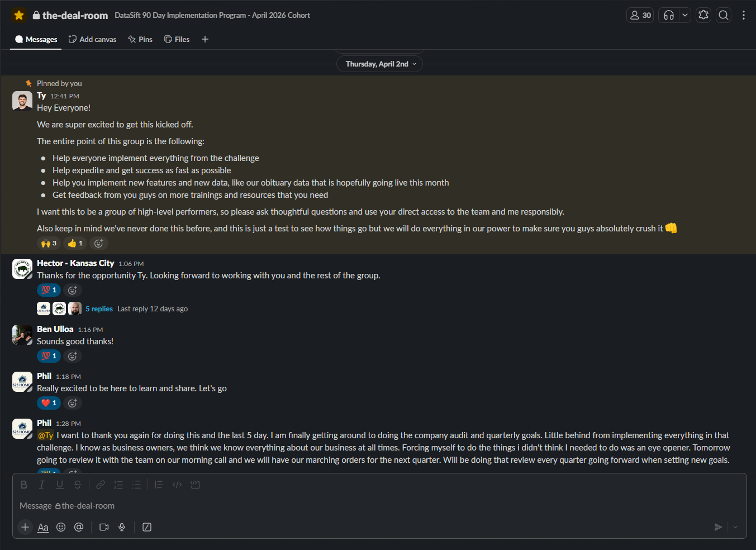
Task: Start a huddle with headphones icon
Action: point(669,15)
